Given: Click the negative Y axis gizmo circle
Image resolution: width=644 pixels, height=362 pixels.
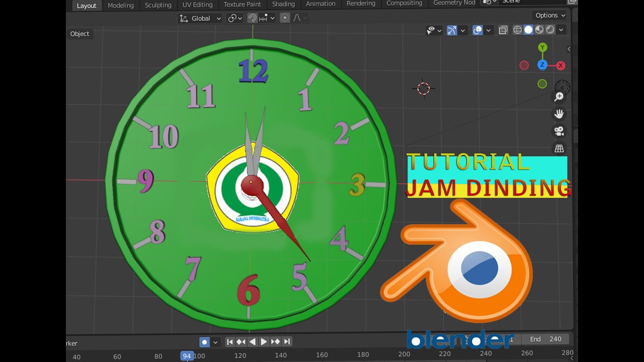Looking at the screenshot, I should pyautogui.click(x=542, y=84).
